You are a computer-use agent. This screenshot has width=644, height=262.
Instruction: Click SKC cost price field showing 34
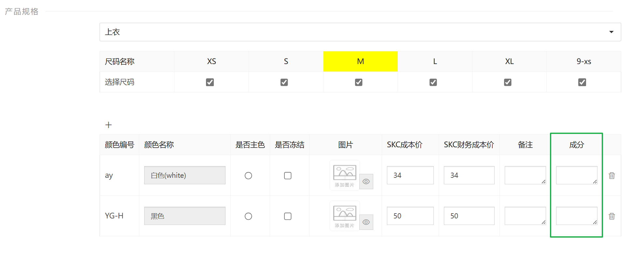410,175
